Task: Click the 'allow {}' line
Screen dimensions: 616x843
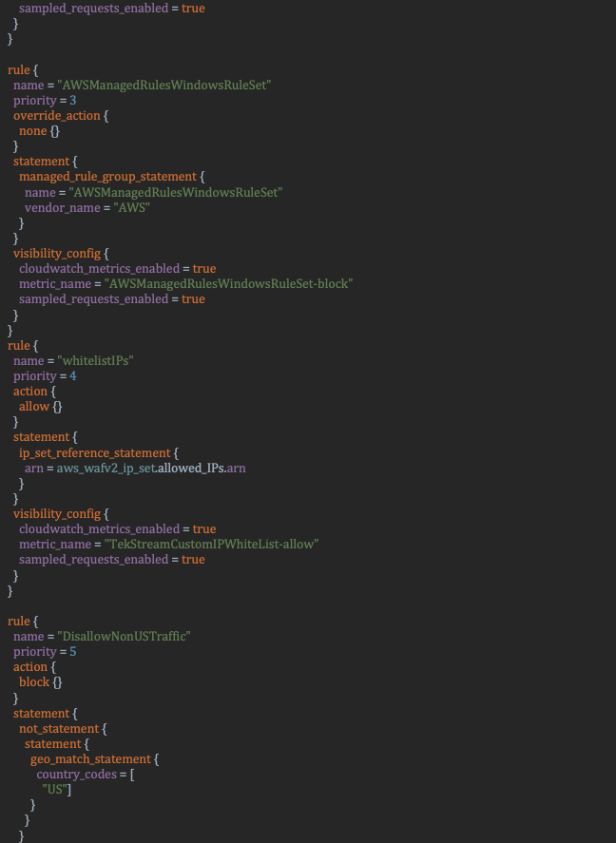Action: coord(40,407)
